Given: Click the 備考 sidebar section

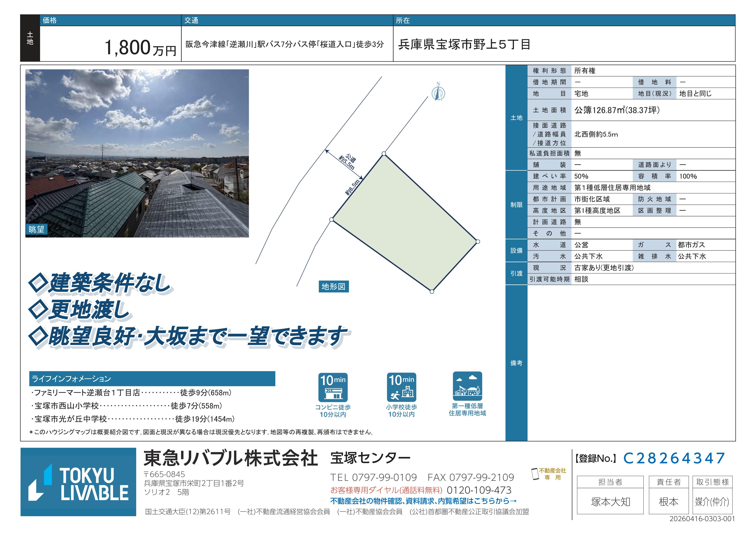Looking at the screenshot, I should (516, 363).
